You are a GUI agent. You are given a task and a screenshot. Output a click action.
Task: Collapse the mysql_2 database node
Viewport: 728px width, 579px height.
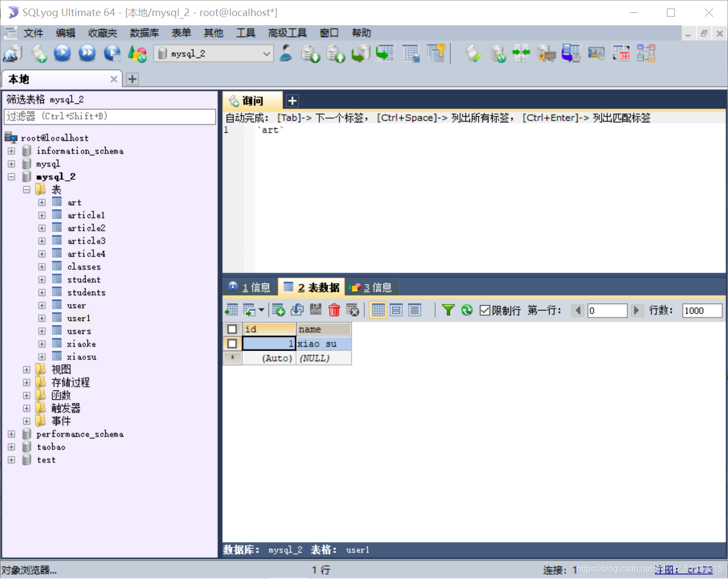(11, 177)
